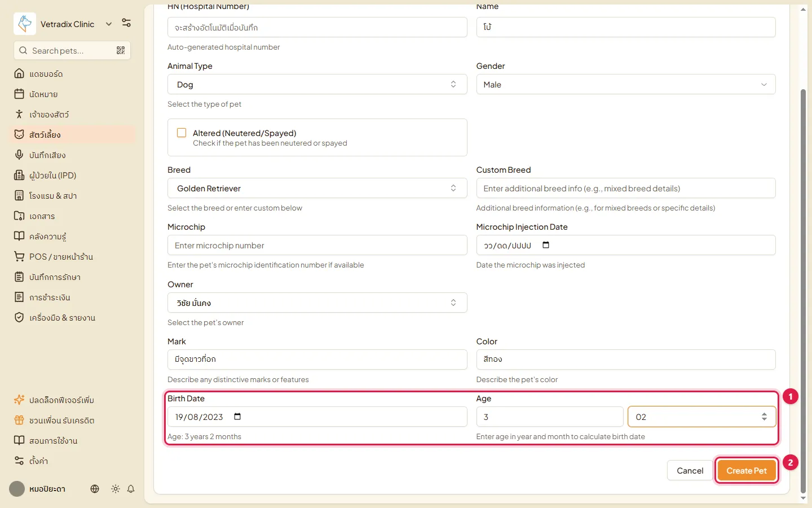Click the Custom Breed input field
The image size is (812, 508).
626,188
